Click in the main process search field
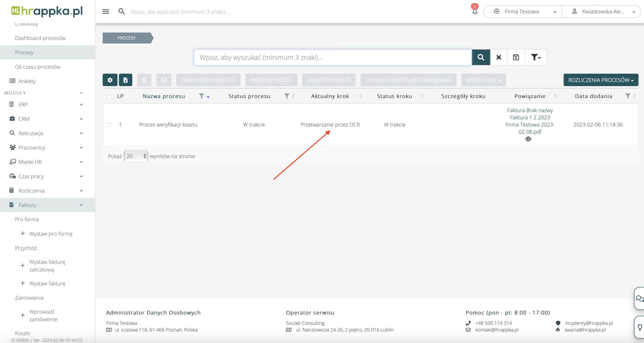Screen dimensions: 644x343 click(333, 57)
